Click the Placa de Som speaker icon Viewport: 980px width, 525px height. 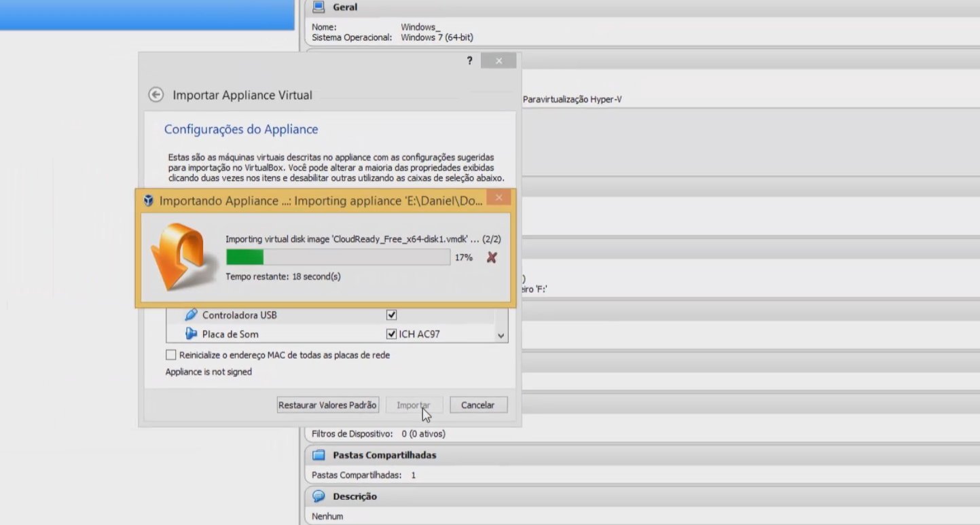(192, 333)
